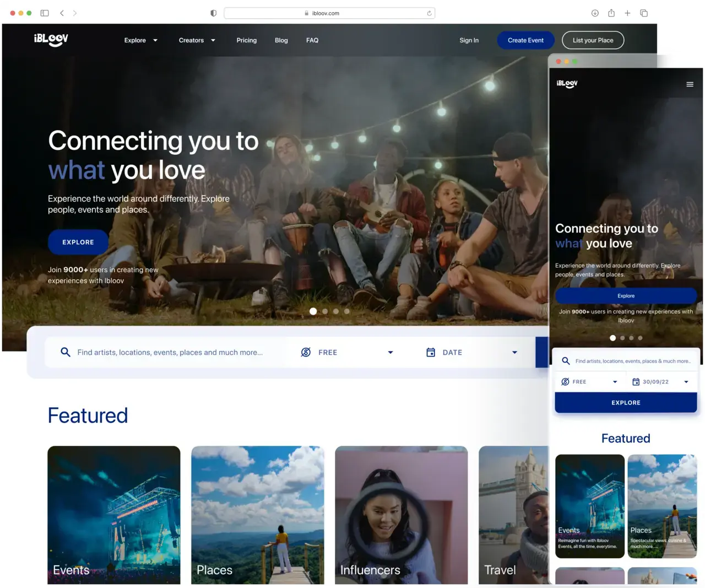Click the ibloov.com address bar
Viewport: 705px width, 588px height.
click(329, 13)
